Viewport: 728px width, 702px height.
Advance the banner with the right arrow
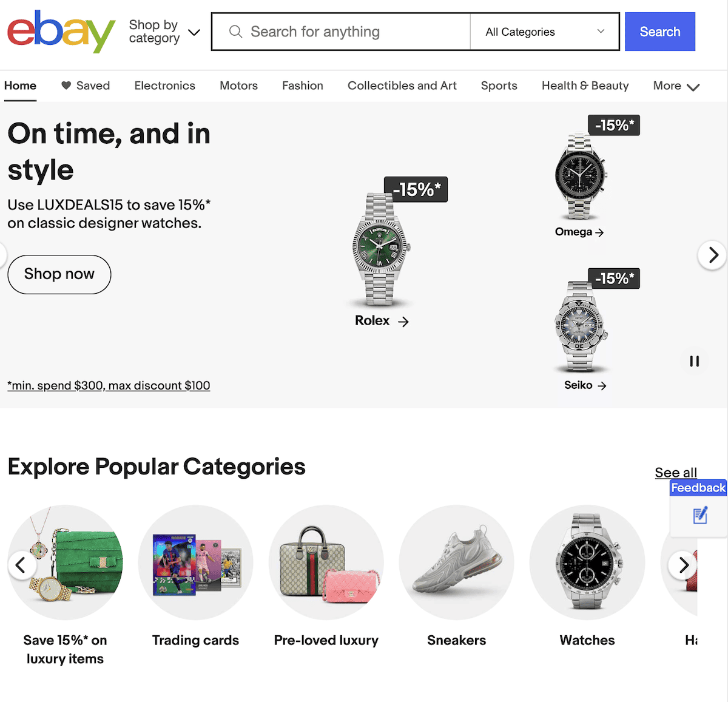712,255
